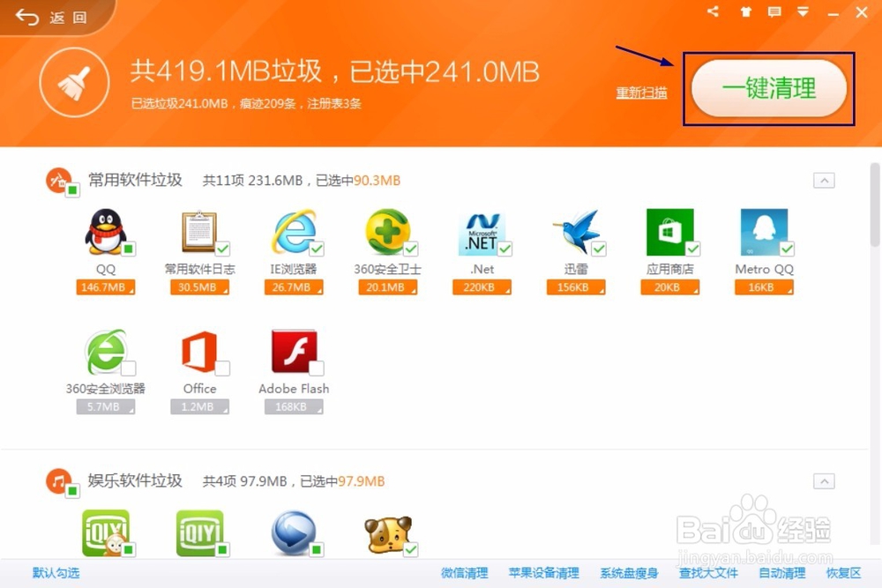The image size is (882, 588).
Task: Open the main menu arrow in titlebar
Action: tap(804, 12)
